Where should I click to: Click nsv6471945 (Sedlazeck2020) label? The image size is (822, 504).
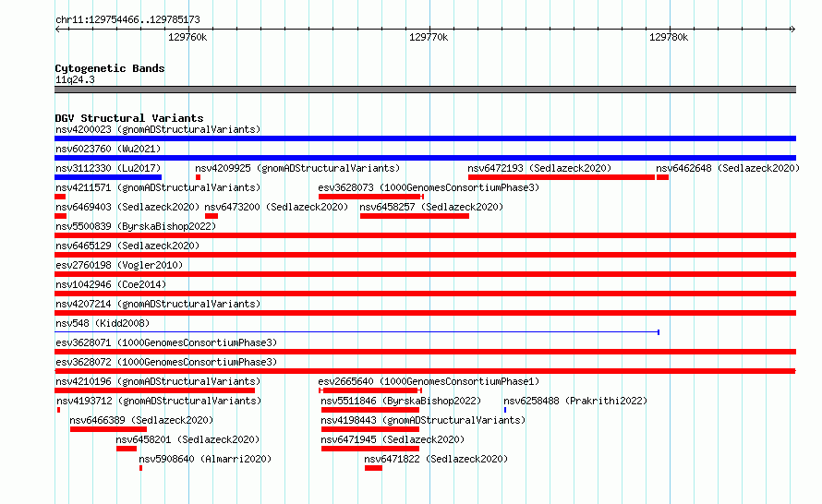click(393, 439)
